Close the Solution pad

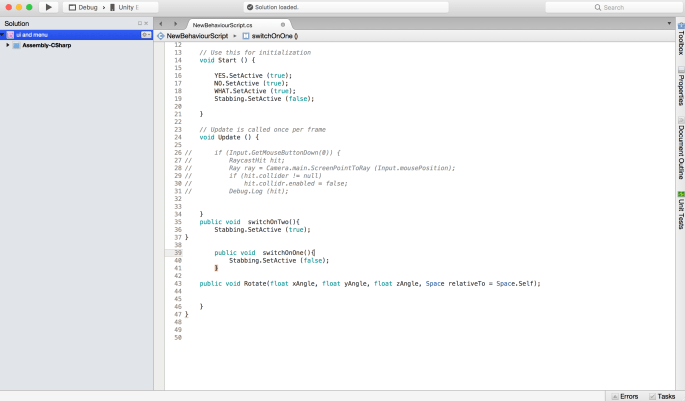tap(148, 23)
